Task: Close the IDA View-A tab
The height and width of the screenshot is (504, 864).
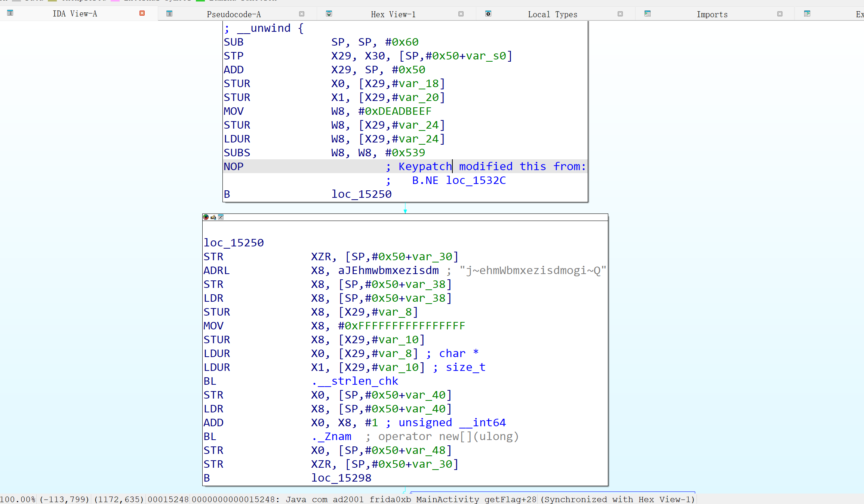Action: tap(142, 13)
